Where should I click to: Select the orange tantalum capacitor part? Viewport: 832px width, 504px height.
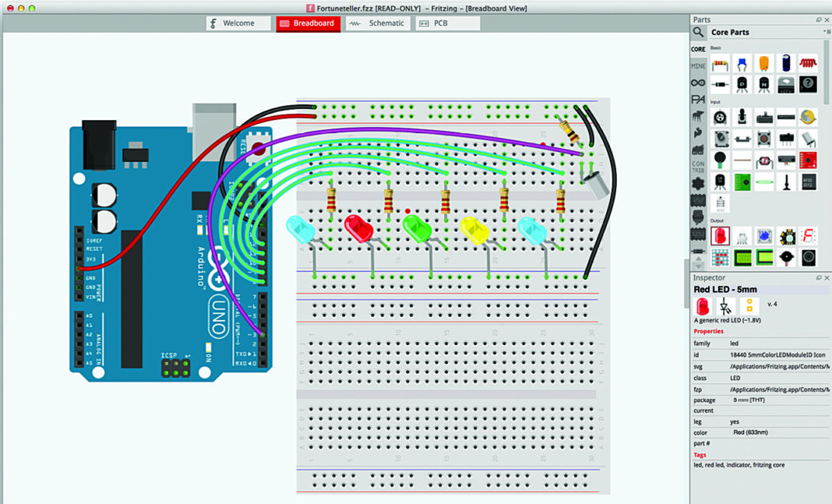coord(764,63)
